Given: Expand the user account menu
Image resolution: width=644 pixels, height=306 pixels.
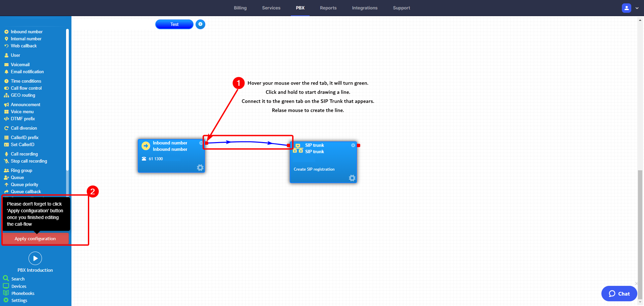Looking at the screenshot, I should click(x=637, y=8).
